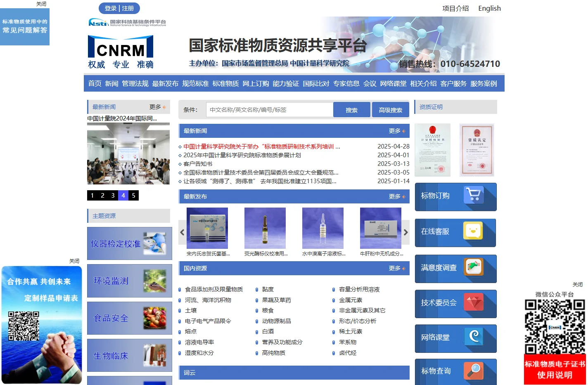Image resolution: width=588 pixels, height=385 pixels.
Task: Click the magnifier icon on 标物查询
Action: [474, 371]
